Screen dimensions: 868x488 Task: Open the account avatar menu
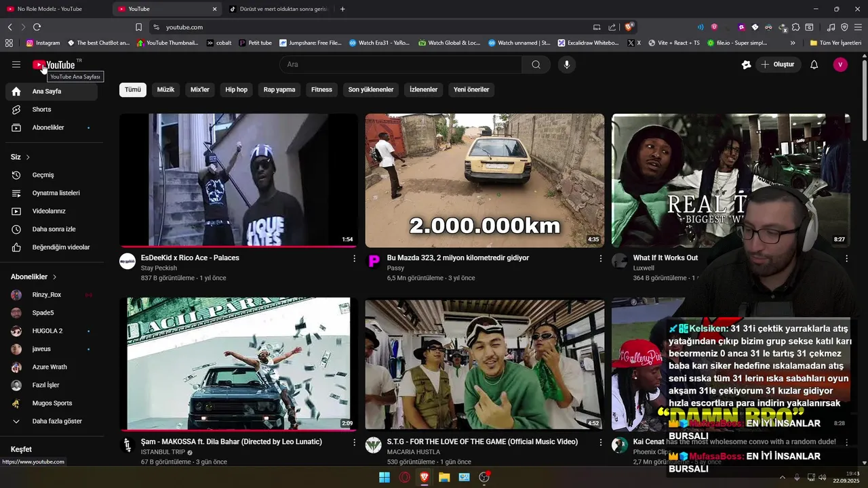(840, 64)
